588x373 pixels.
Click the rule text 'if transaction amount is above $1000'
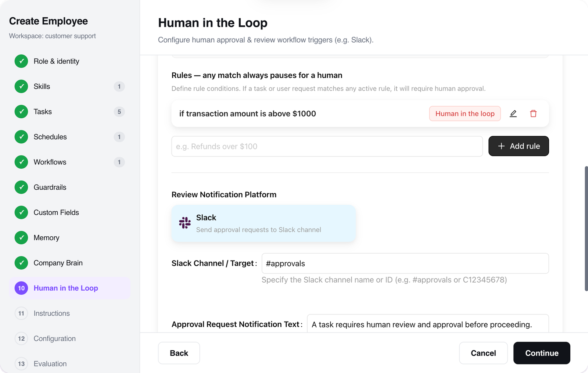coord(248,114)
